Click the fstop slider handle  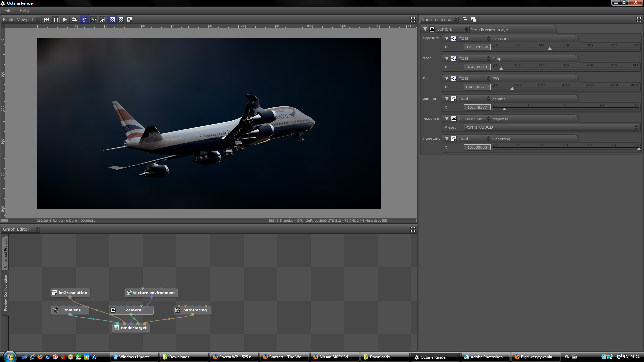pyautogui.click(x=501, y=68)
